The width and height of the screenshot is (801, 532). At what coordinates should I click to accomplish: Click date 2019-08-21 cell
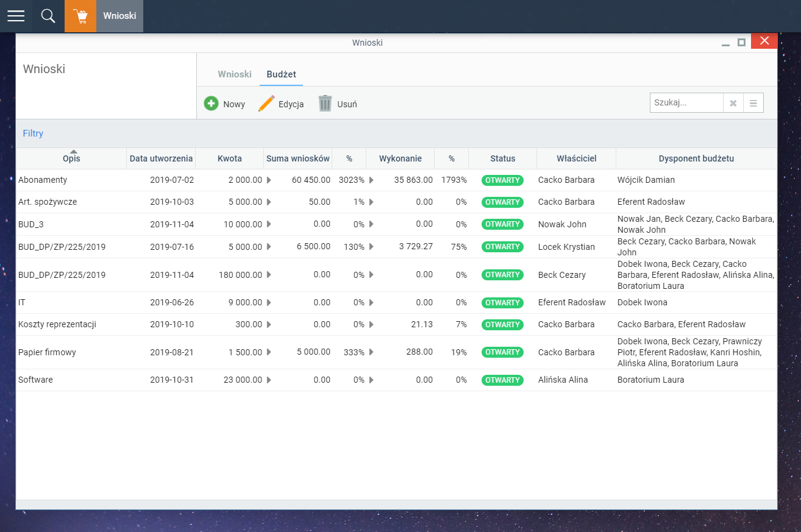172,352
